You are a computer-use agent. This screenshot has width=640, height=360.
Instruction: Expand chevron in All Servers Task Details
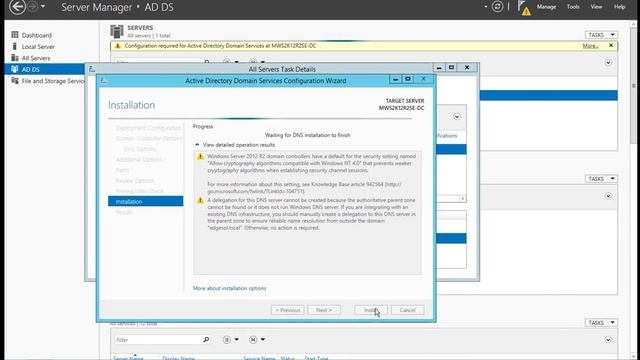457,117
